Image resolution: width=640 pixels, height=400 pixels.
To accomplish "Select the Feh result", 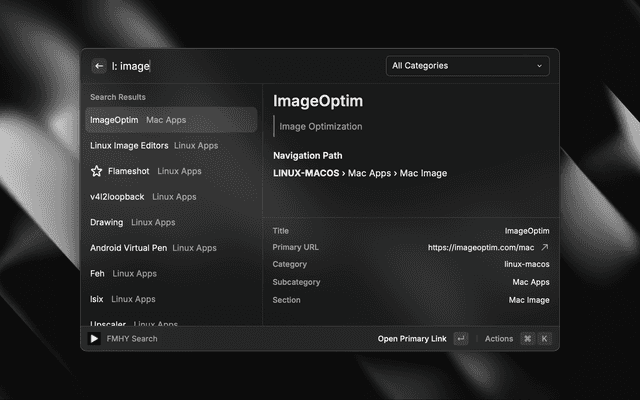I will [171, 273].
